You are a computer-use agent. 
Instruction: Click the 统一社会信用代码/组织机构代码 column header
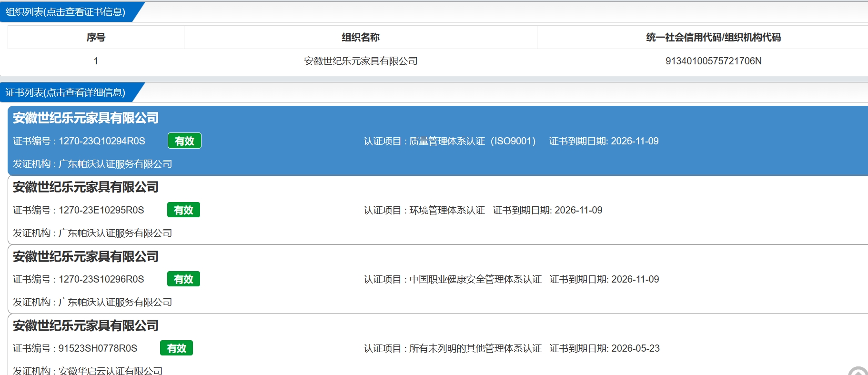click(x=713, y=37)
